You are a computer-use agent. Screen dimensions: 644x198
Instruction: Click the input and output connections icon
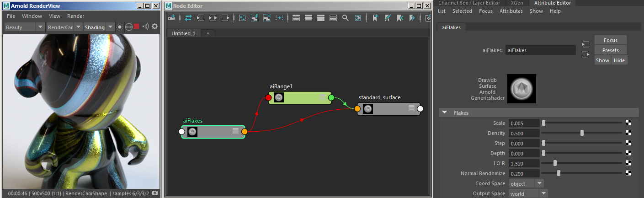pyautogui.click(x=188, y=18)
